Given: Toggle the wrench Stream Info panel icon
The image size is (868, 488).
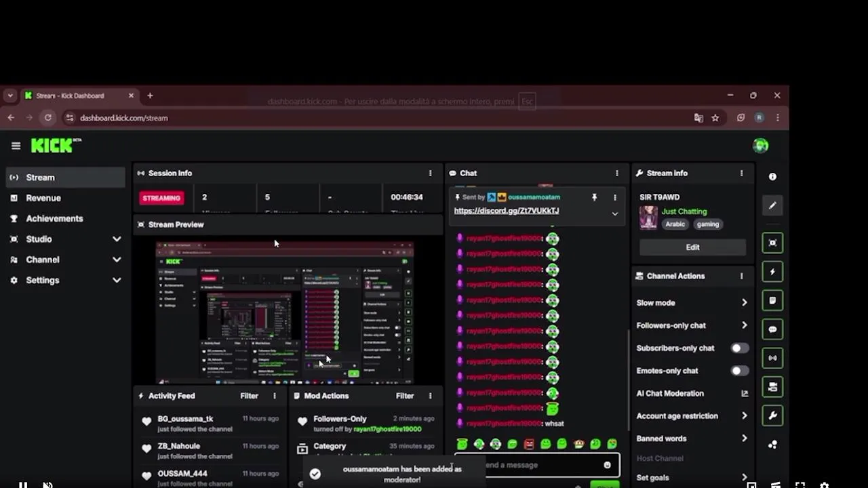Looking at the screenshot, I should [x=772, y=415].
